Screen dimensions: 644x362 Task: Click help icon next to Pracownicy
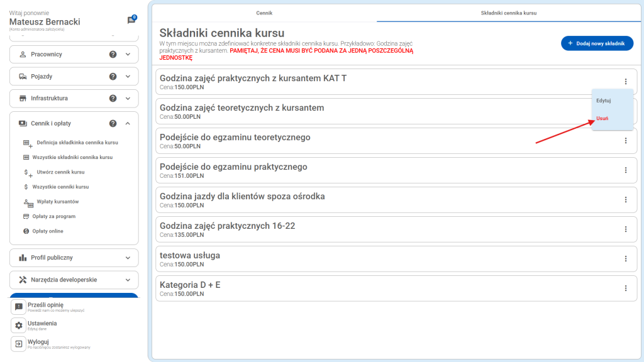pyautogui.click(x=113, y=54)
